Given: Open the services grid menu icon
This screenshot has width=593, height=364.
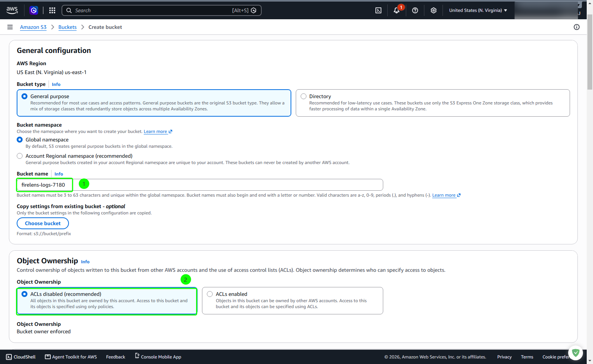Looking at the screenshot, I should pos(52,10).
